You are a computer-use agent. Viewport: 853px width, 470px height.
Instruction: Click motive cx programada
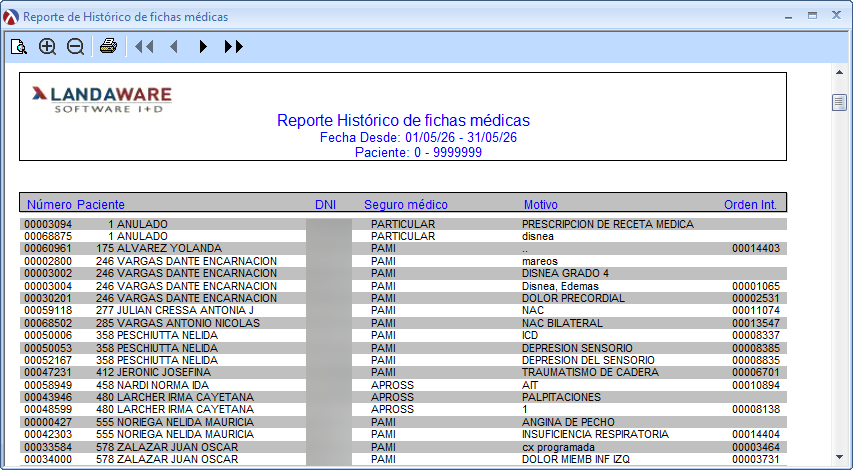coord(558,447)
